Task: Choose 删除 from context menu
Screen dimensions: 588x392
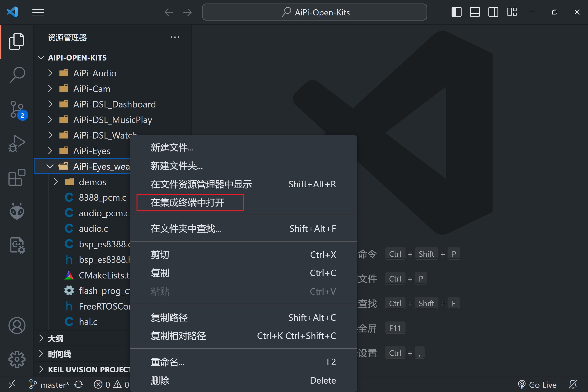Action: pos(243,381)
